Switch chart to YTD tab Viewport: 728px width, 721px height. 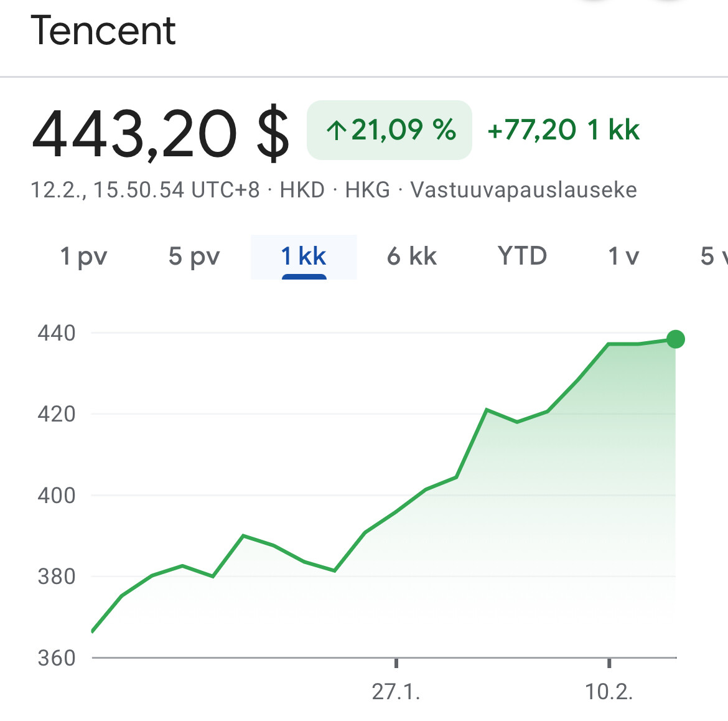click(x=522, y=256)
